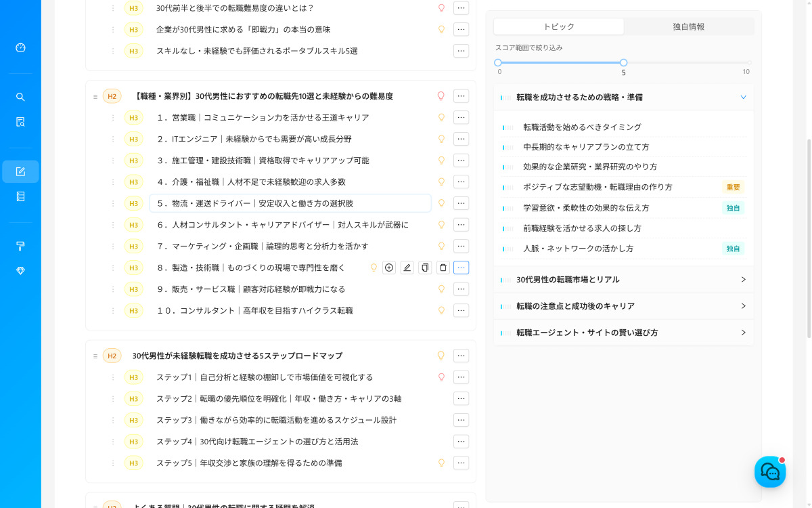812x508 pixels.
Task: Toggle the lightbulb on the 営業職 heading
Action: pos(441,117)
